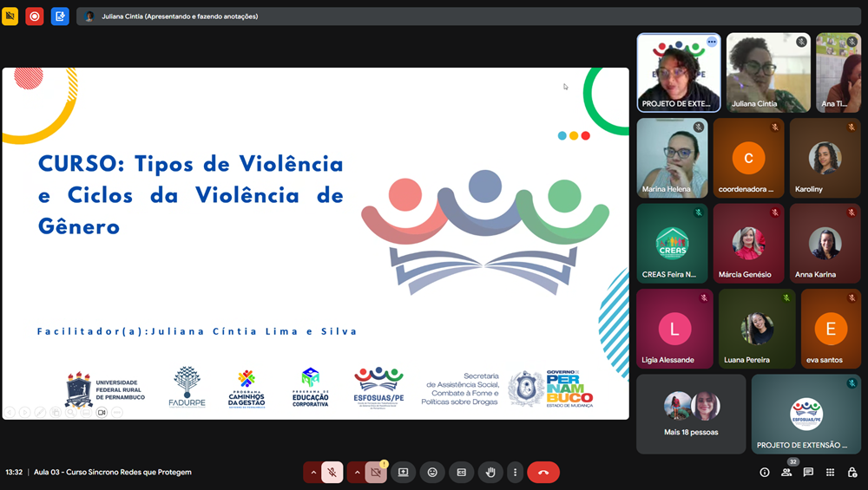Click the red recording indicator icon
868x490 pixels.
pyautogui.click(x=35, y=16)
